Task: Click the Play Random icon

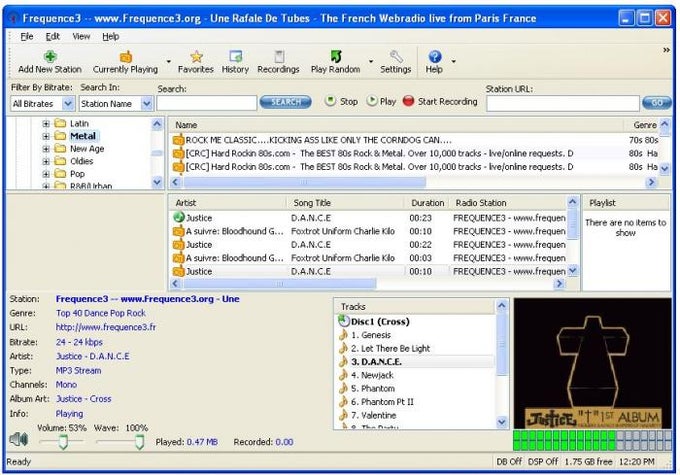Action: pyautogui.click(x=336, y=56)
